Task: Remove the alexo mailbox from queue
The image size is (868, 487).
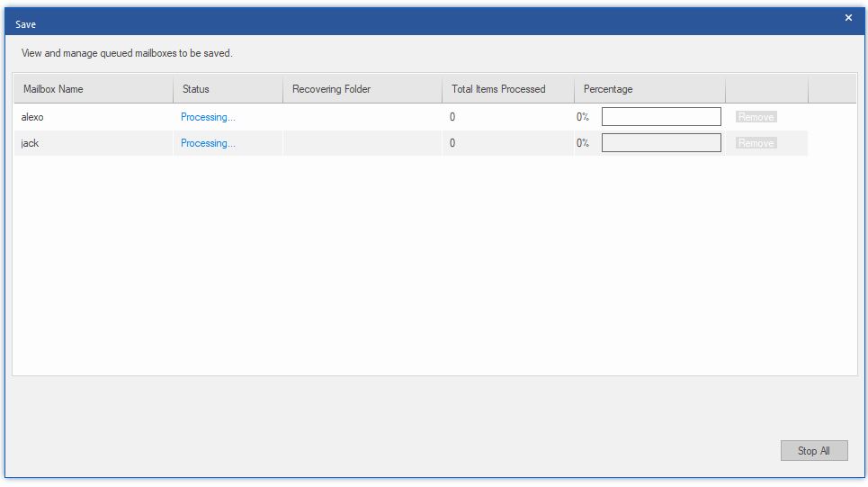Action: (756, 117)
